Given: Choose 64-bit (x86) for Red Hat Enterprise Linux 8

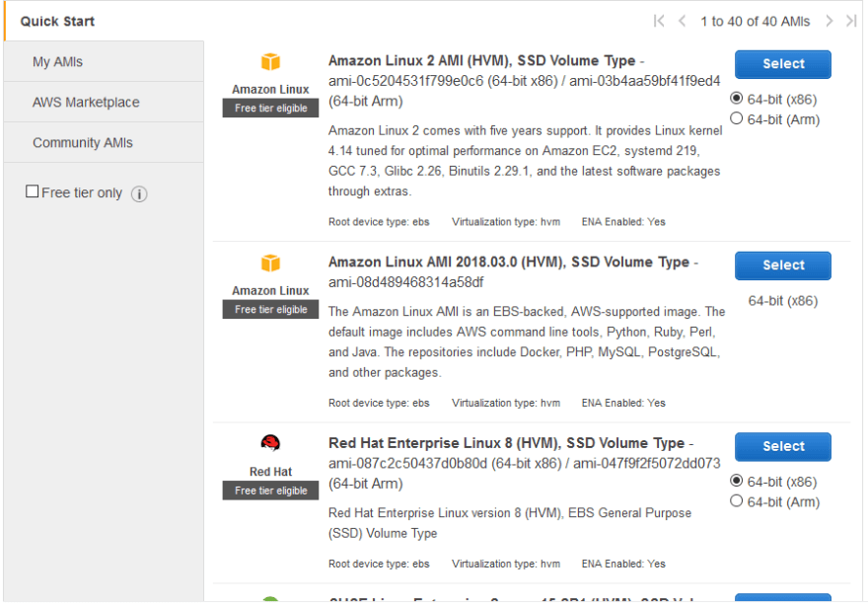Looking at the screenshot, I should coord(736,481).
